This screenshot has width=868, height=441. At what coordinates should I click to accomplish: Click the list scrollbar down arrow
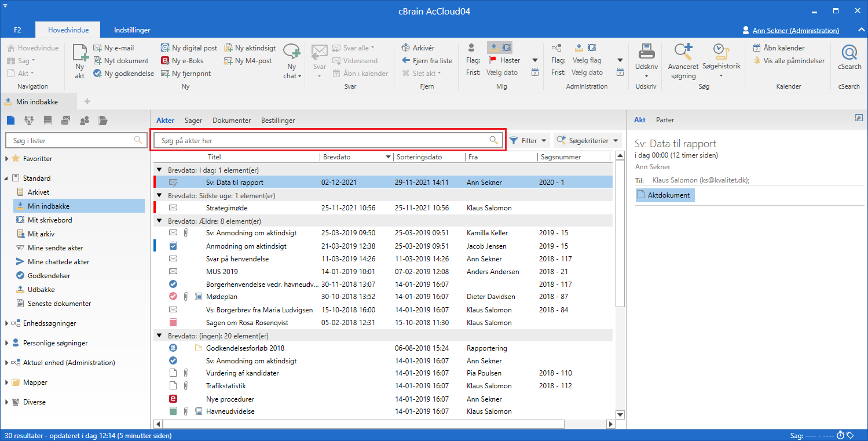pyautogui.click(x=620, y=415)
